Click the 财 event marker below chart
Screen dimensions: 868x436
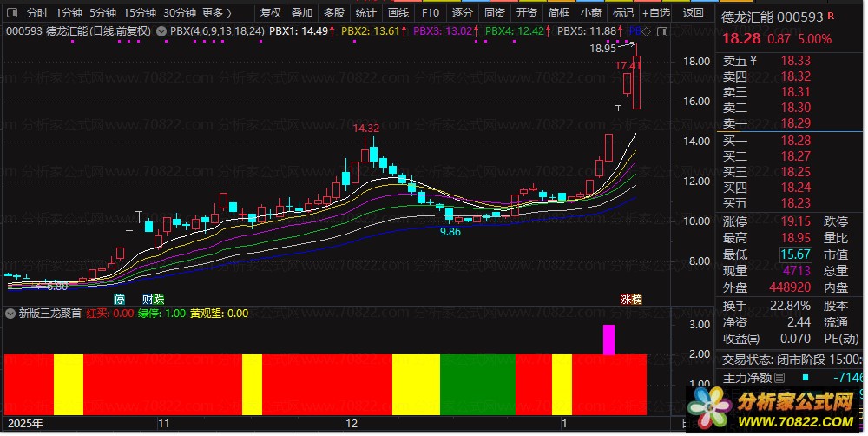tap(148, 300)
